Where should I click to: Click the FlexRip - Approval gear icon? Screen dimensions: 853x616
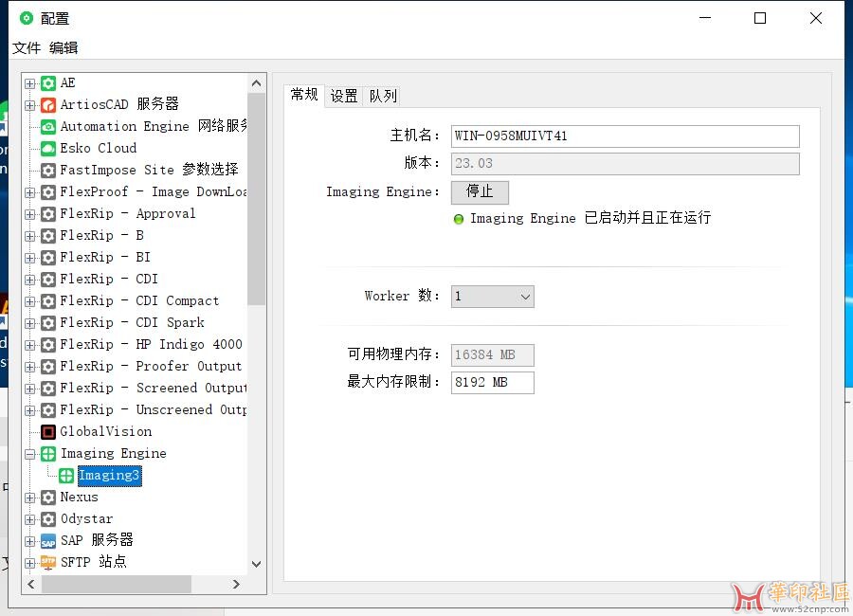click(x=48, y=214)
